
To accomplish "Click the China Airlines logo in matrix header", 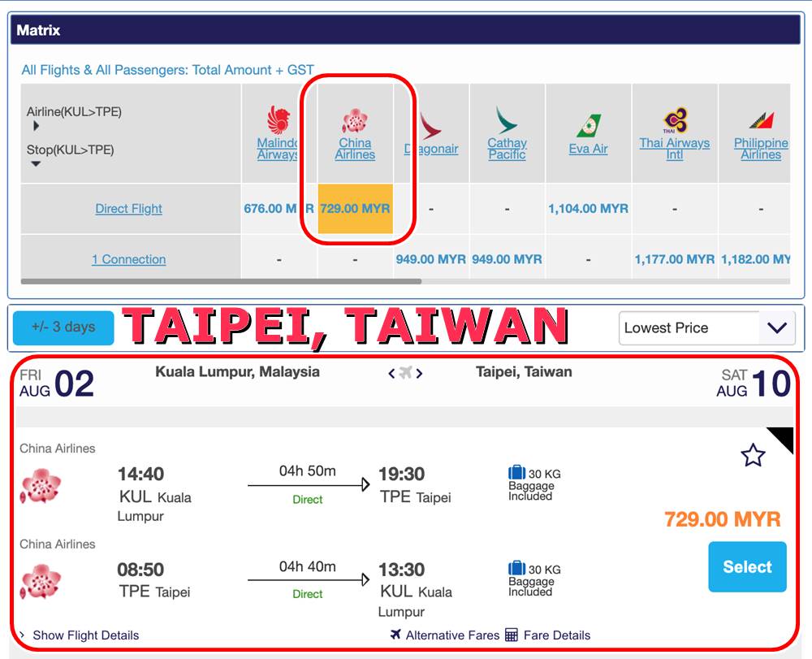I will coord(355,120).
